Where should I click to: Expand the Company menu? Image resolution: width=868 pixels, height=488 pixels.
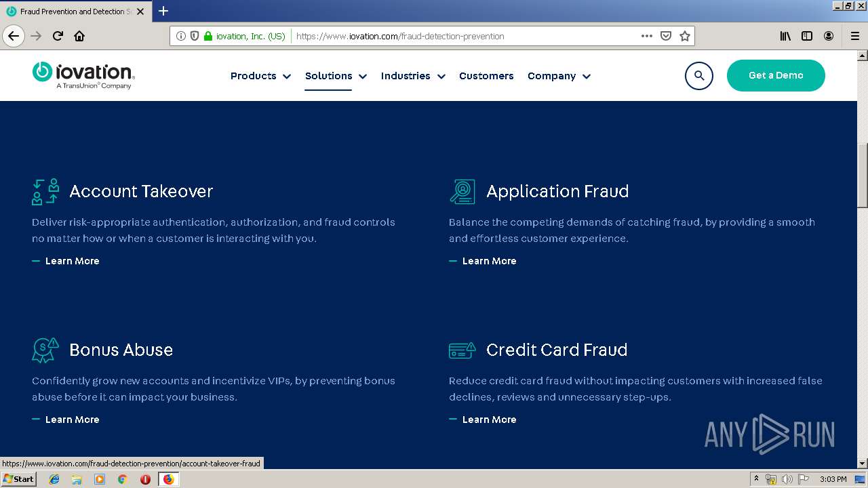[x=559, y=76]
